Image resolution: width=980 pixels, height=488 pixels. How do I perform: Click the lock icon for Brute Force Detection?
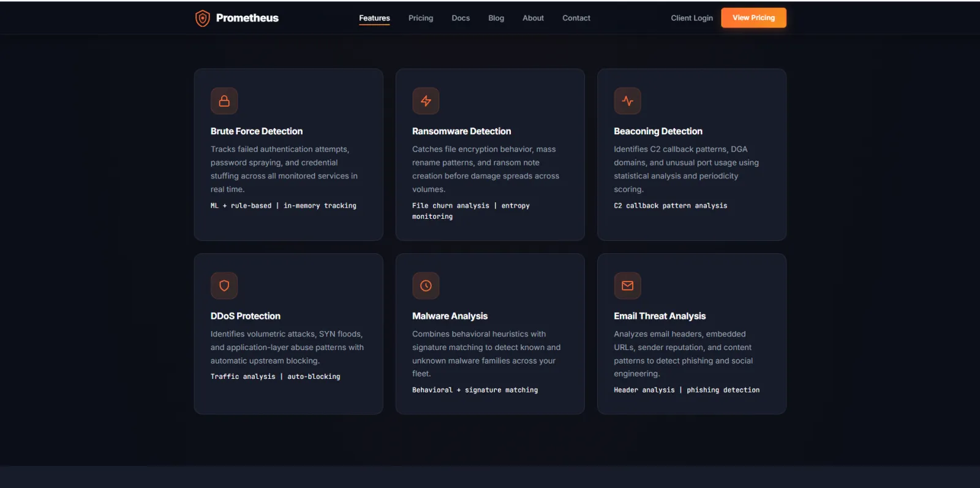tap(224, 101)
